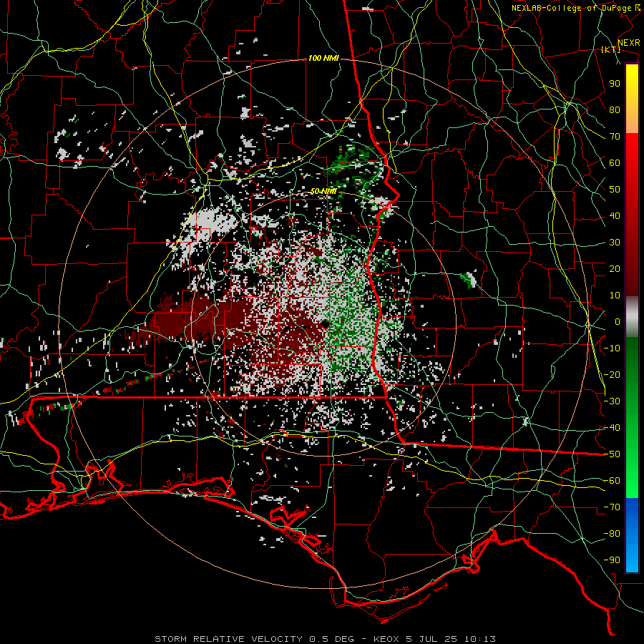Select the 80 value on the velocity scale

[615, 110]
